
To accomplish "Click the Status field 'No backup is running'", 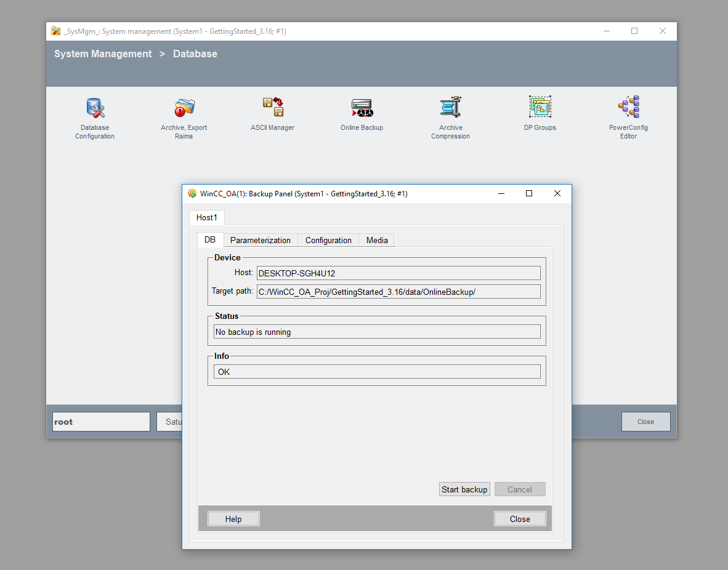I will (x=377, y=332).
